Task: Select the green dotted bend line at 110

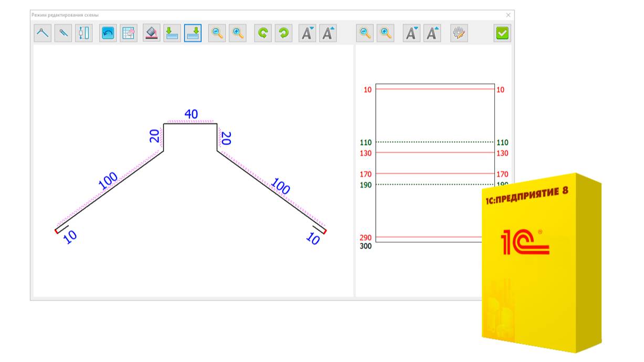Action: point(435,142)
